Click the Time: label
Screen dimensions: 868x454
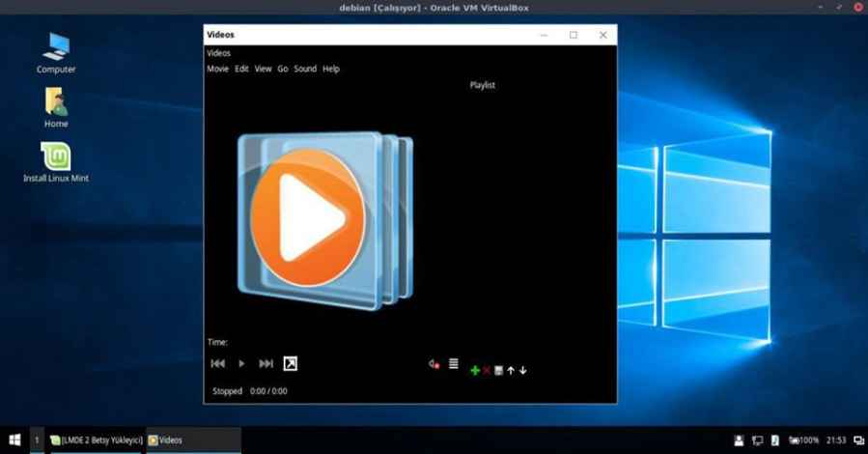217,342
